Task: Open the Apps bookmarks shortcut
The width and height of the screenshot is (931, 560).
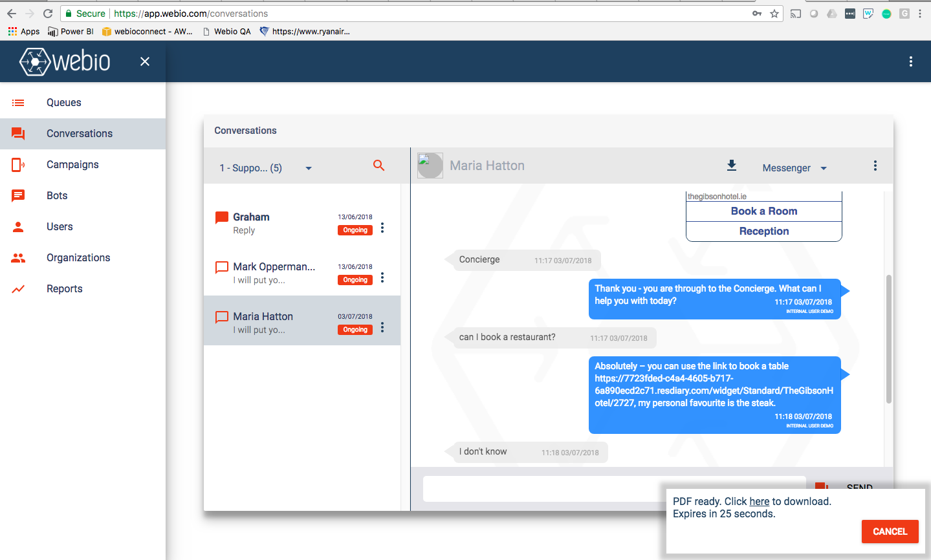Action: pyautogui.click(x=24, y=31)
